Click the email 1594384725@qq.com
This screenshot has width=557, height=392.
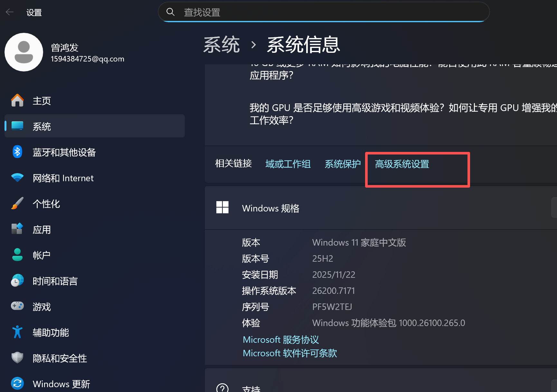pos(88,59)
